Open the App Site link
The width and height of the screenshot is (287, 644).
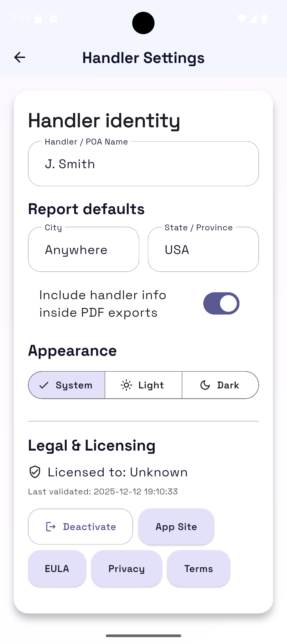[176, 527]
